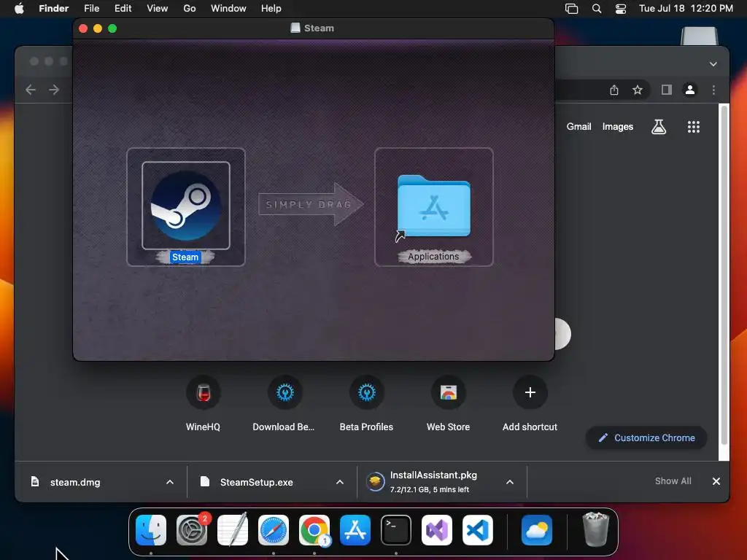Screen dimensions: 747x560
Task: Click the Steam window title proxy icon
Action: [295, 28]
